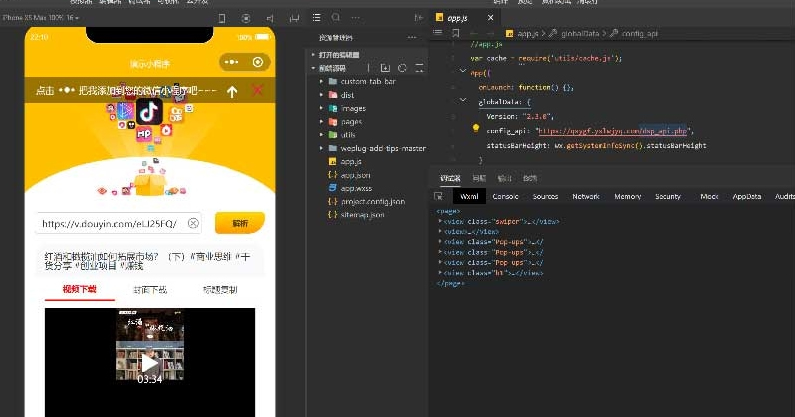Click the globalData breadcrumb item

[580, 33]
